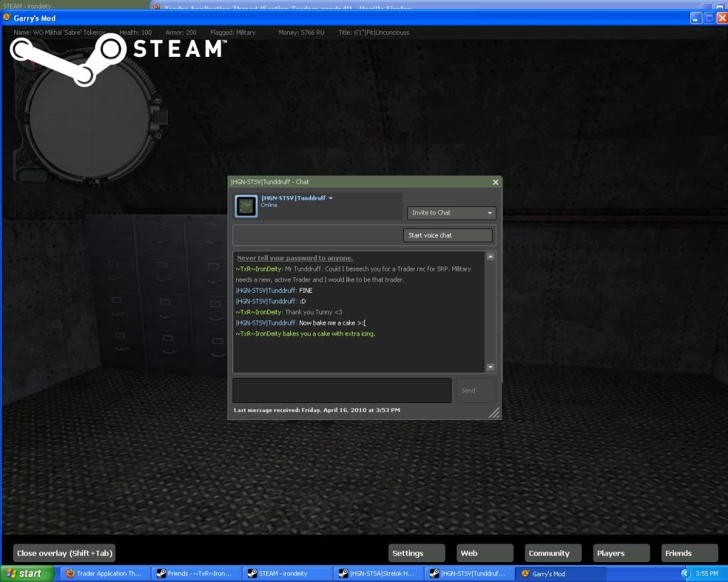Click the Thank you Tunny chat message

[x=314, y=313]
